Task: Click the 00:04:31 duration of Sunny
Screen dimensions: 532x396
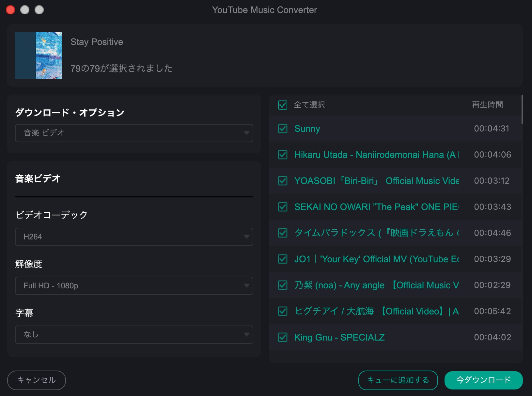Action: click(492, 129)
